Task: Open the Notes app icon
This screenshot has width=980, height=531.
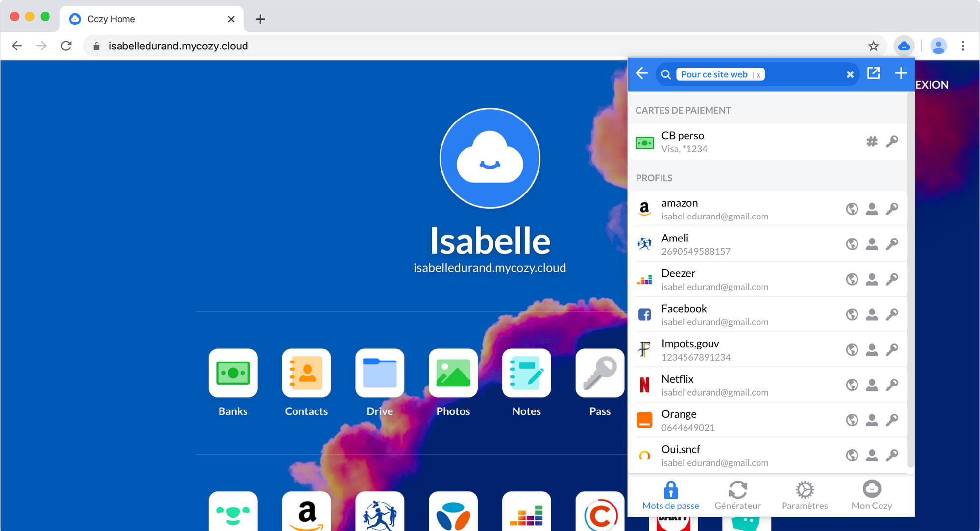Action: click(x=527, y=373)
